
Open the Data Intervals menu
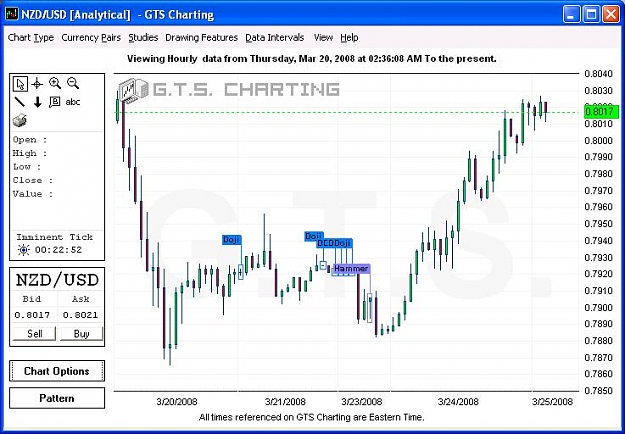pos(275,37)
